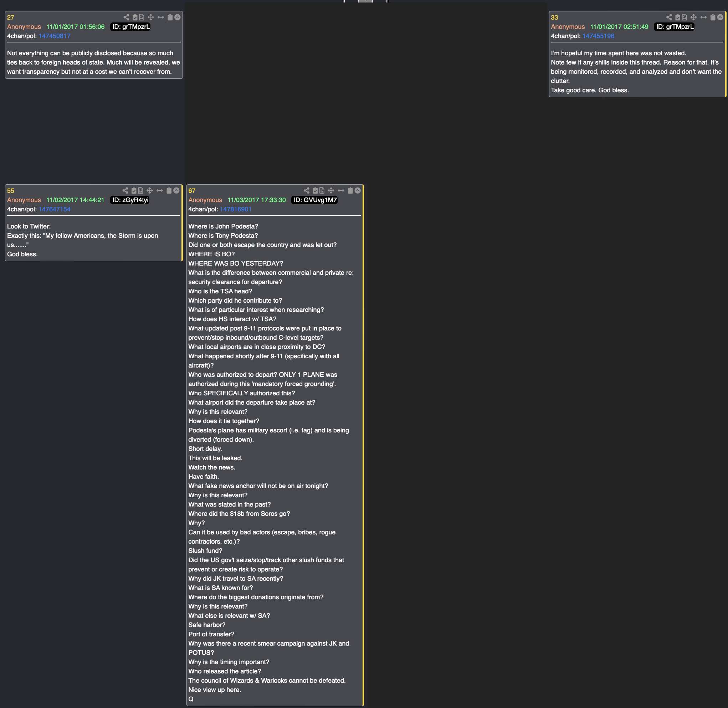
Task: Click 'Take good care. God bless.' line
Action: coord(590,90)
